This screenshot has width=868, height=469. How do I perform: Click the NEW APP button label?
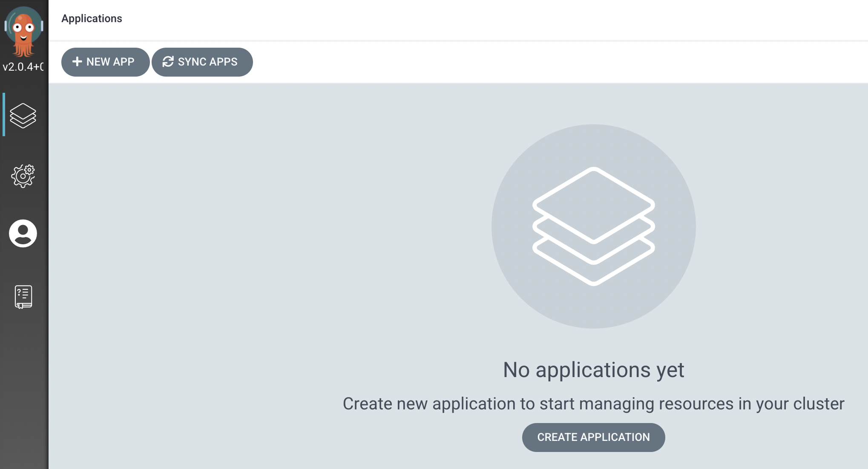[110, 62]
